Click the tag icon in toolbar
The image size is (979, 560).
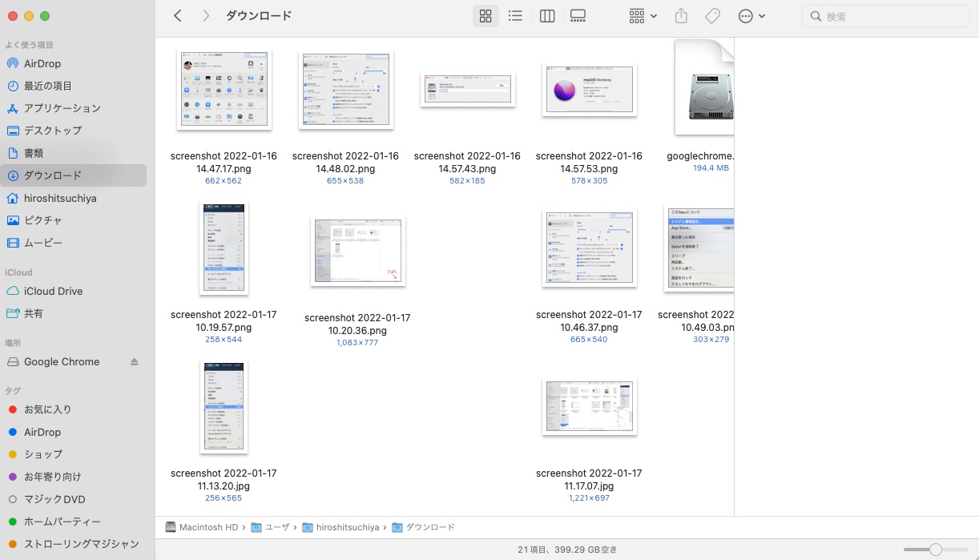coord(711,16)
